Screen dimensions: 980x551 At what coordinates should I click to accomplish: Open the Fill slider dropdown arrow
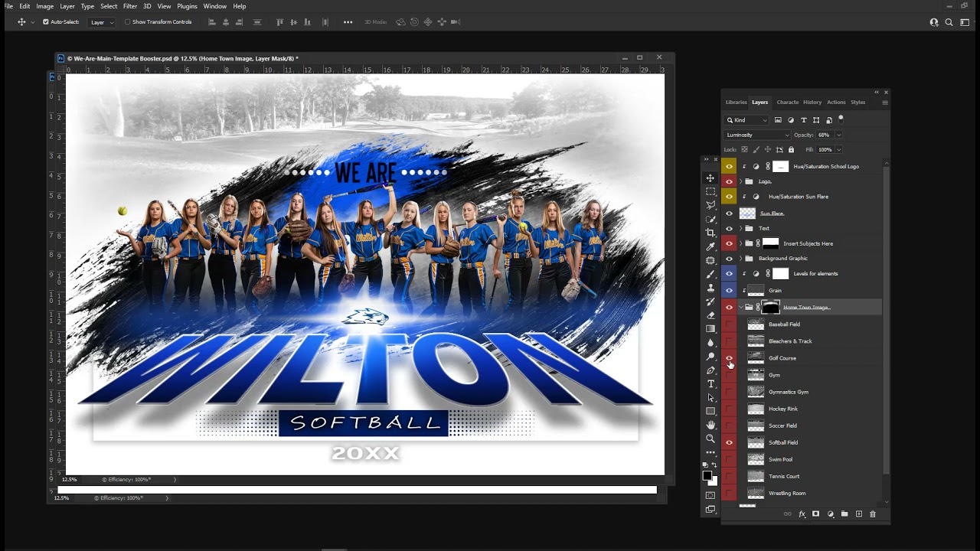pyautogui.click(x=838, y=150)
